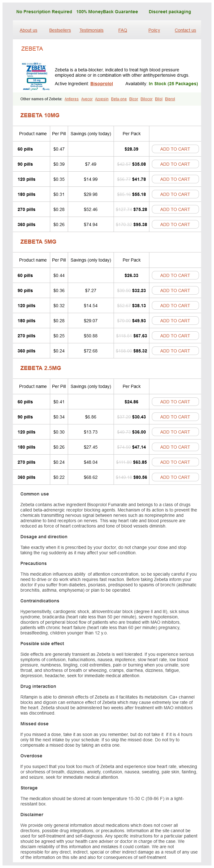This screenshot has height=868, width=214.
Task: Add Zebeta 2.5mg 360 pills to cart
Action: (x=175, y=478)
